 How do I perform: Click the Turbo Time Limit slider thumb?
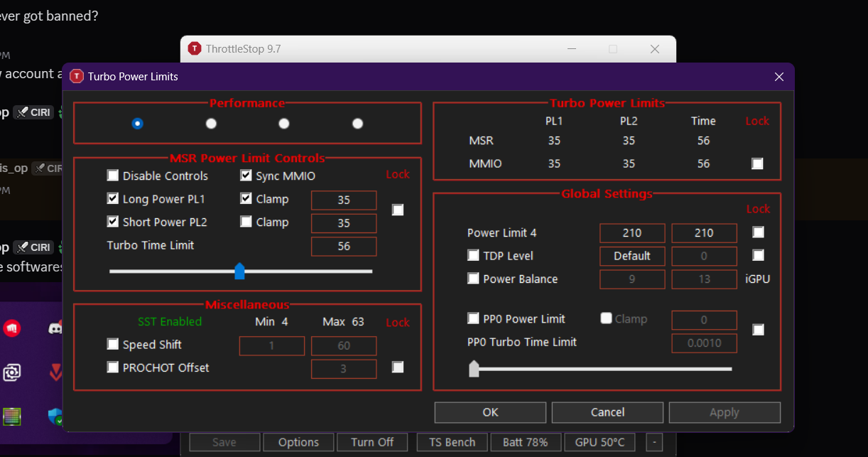pyautogui.click(x=239, y=271)
